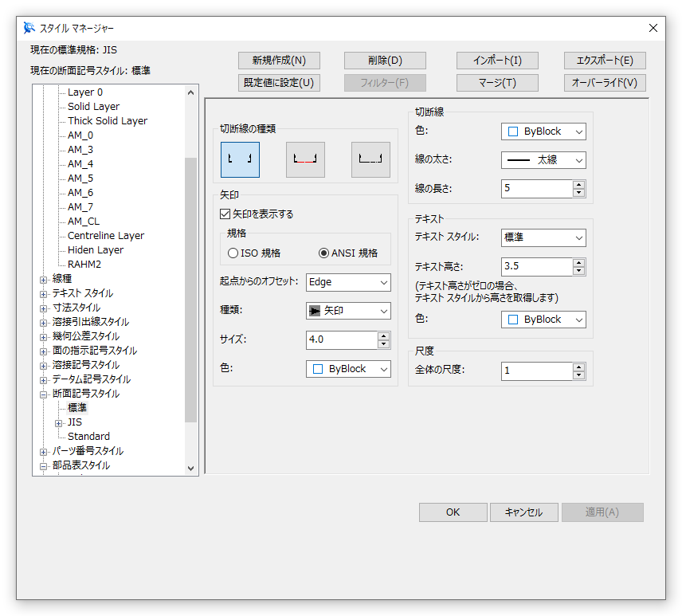The width and height of the screenshot is (682, 616).
Task: Select the Centreline Layer tree item
Action: (104, 235)
